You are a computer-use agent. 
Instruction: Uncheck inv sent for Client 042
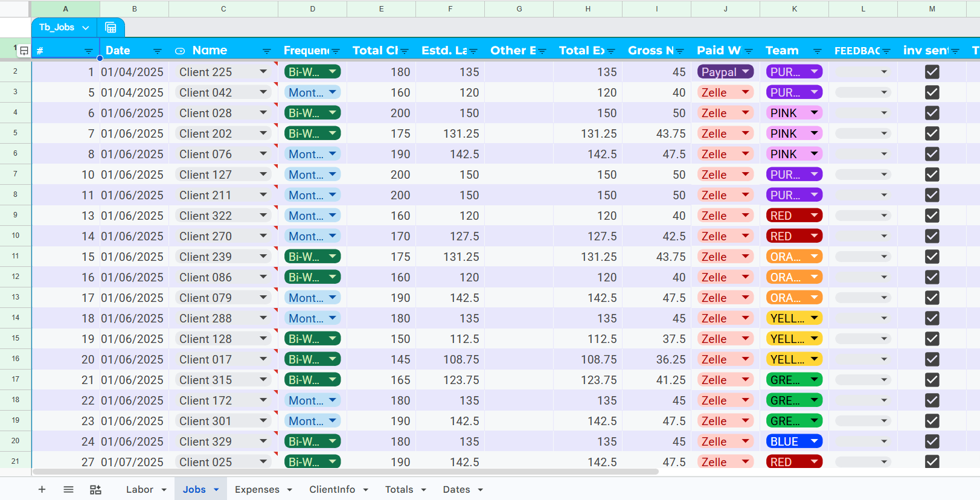point(932,92)
